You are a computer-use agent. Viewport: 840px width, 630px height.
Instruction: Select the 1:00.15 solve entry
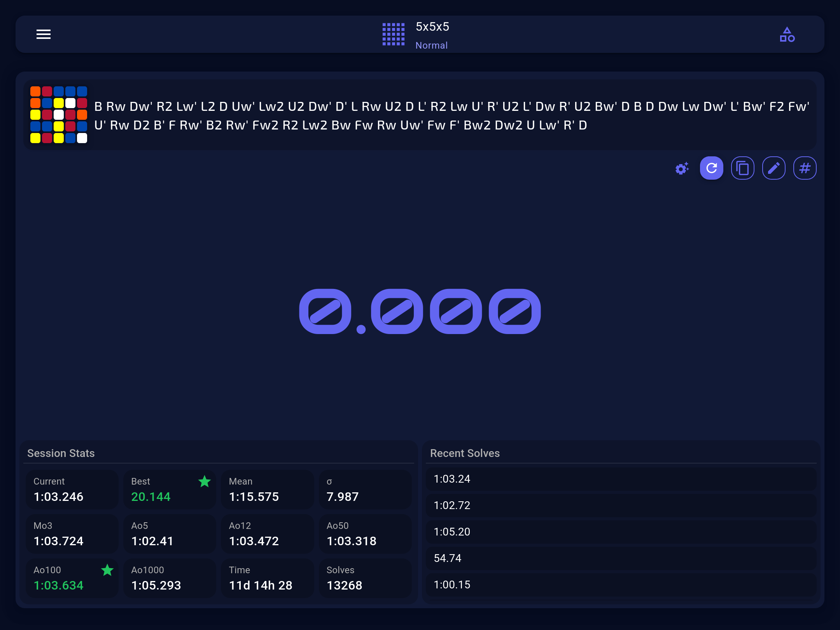(x=621, y=585)
